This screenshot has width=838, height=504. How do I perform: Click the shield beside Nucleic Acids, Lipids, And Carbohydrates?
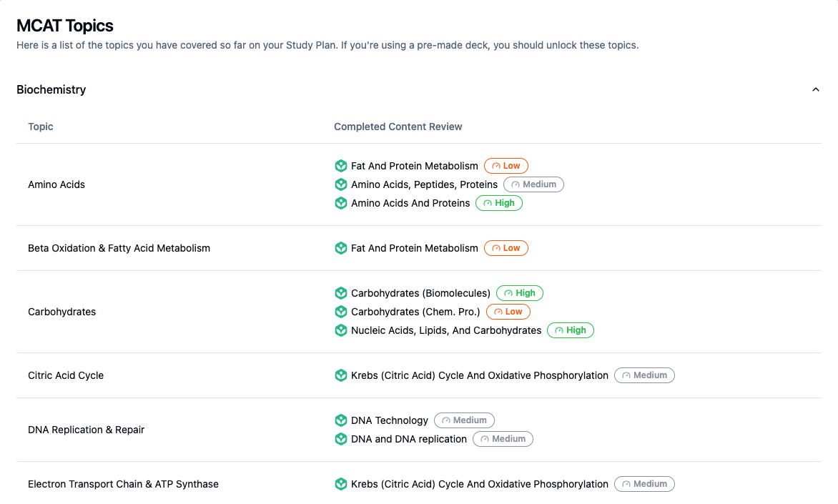click(341, 330)
